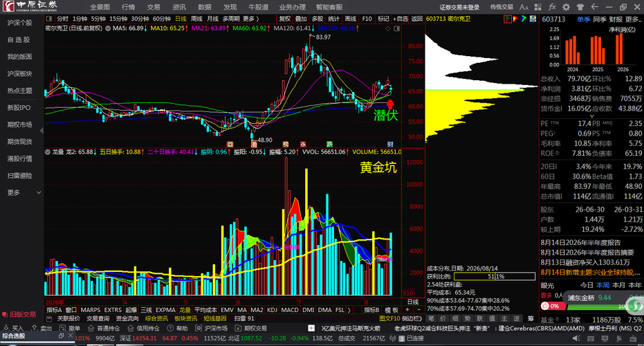Switch chart to 60分钟 period
Viewport: 644px width, 346px height.
click(162, 19)
